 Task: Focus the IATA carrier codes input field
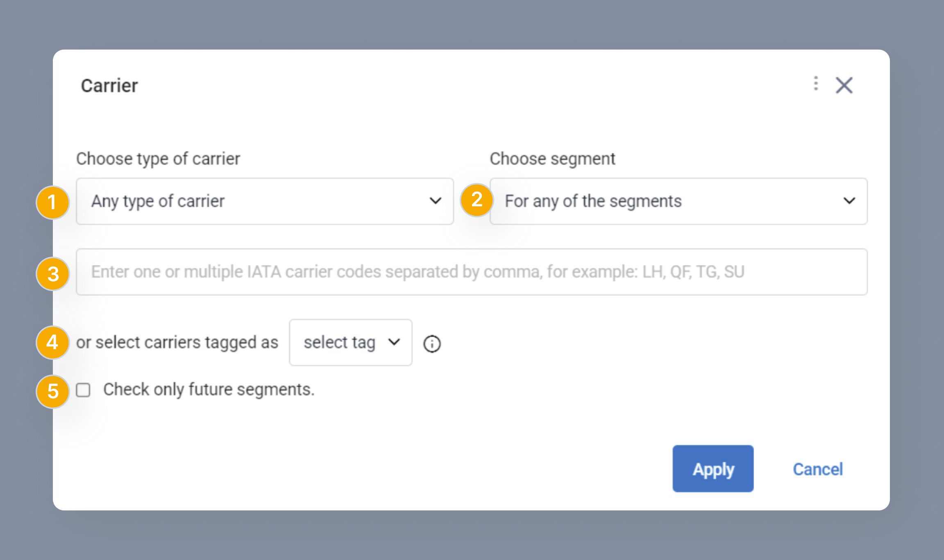pyautogui.click(x=471, y=272)
